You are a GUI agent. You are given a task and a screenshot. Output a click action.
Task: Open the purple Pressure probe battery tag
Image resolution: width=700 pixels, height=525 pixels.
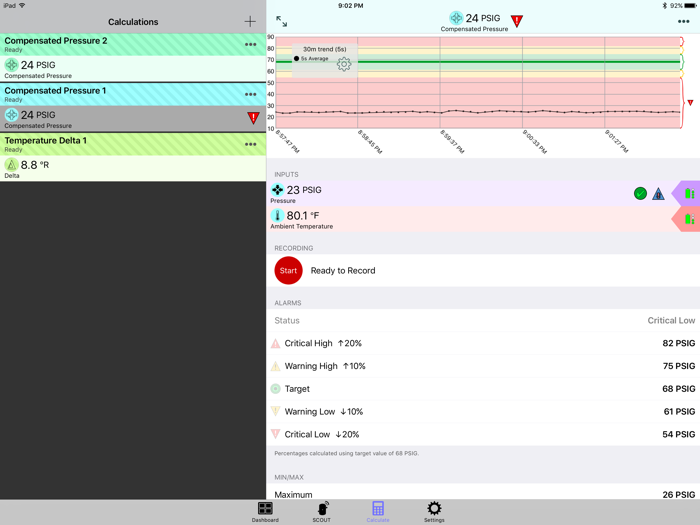[x=686, y=193]
